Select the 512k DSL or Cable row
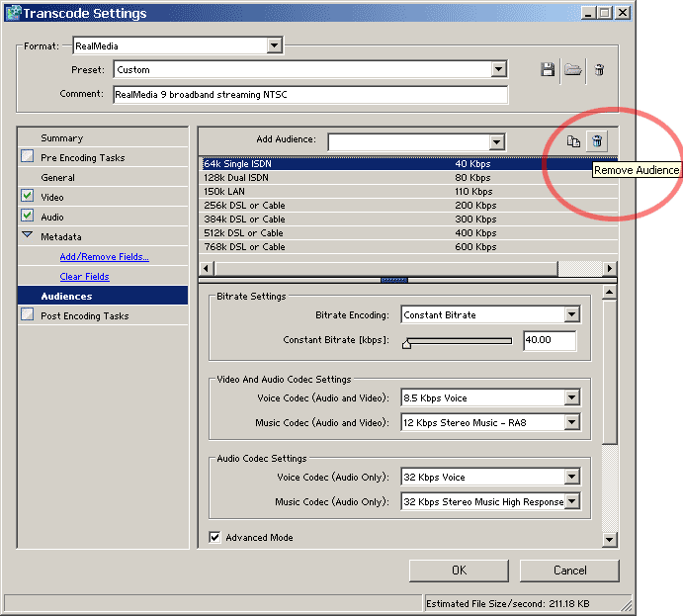Image resolution: width=683 pixels, height=616 pixels. point(408,233)
